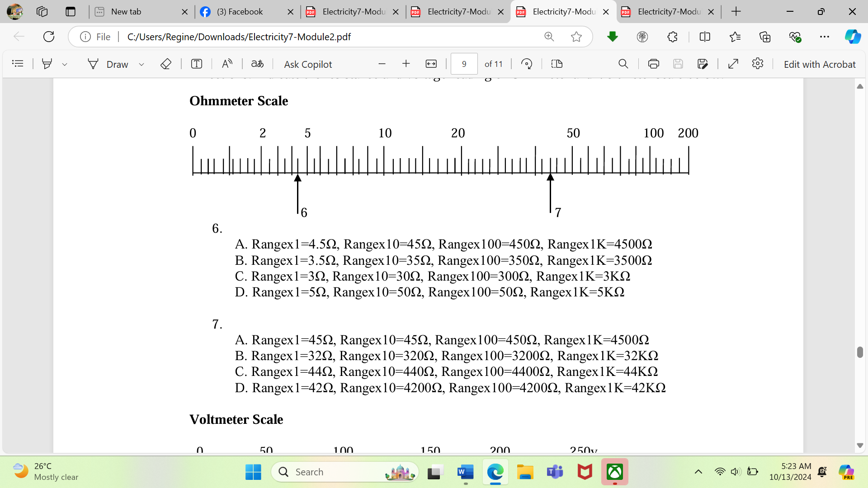Image resolution: width=868 pixels, height=488 pixels.
Task: Open the Xbox app from taskbar
Action: tap(615, 472)
